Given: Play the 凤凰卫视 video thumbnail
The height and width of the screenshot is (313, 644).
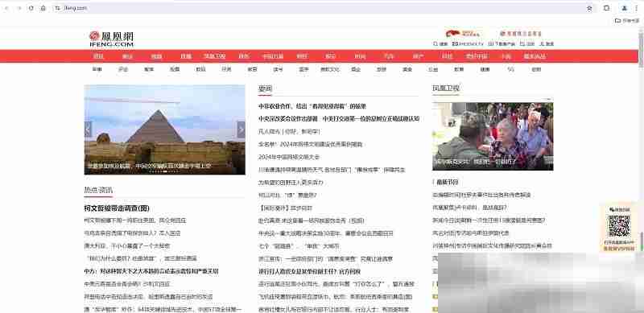Looking at the screenshot, I should (493, 136).
